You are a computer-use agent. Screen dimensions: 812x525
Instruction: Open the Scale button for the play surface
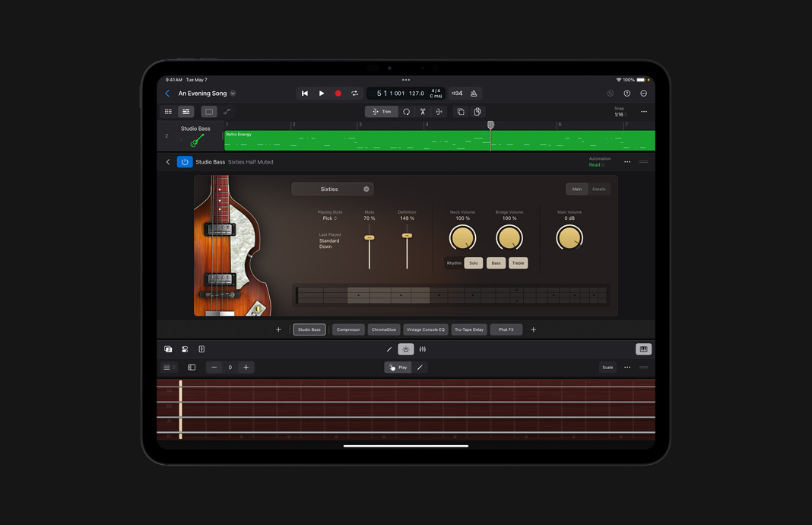point(607,367)
